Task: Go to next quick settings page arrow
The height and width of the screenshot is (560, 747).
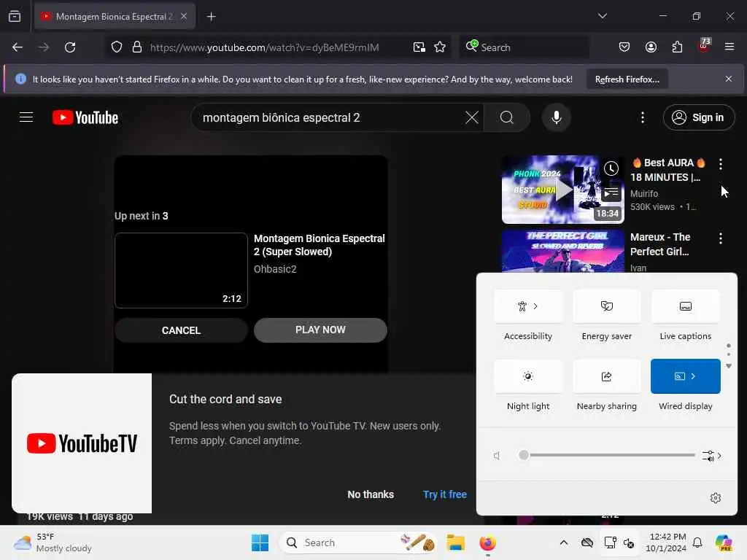Action: coord(729,366)
